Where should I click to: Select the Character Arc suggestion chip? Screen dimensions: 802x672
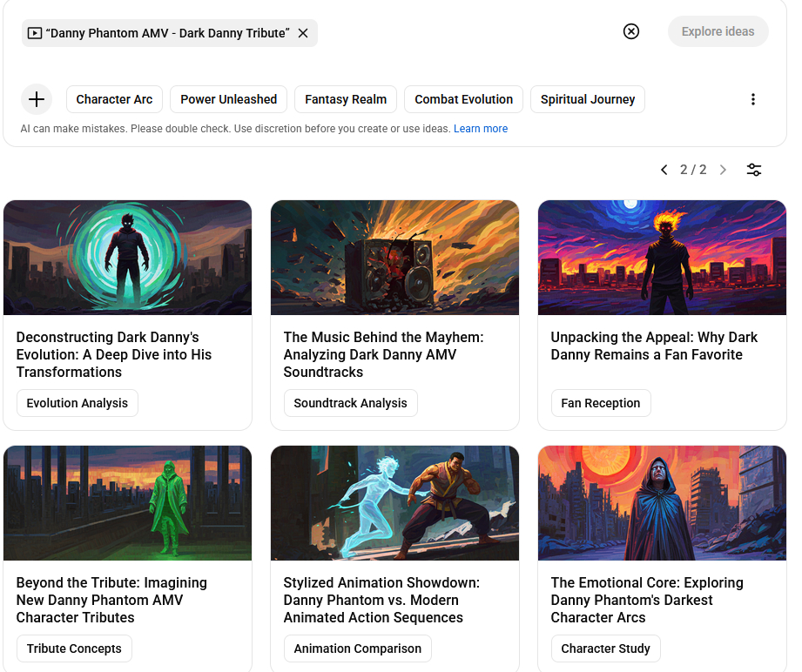pos(114,99)
